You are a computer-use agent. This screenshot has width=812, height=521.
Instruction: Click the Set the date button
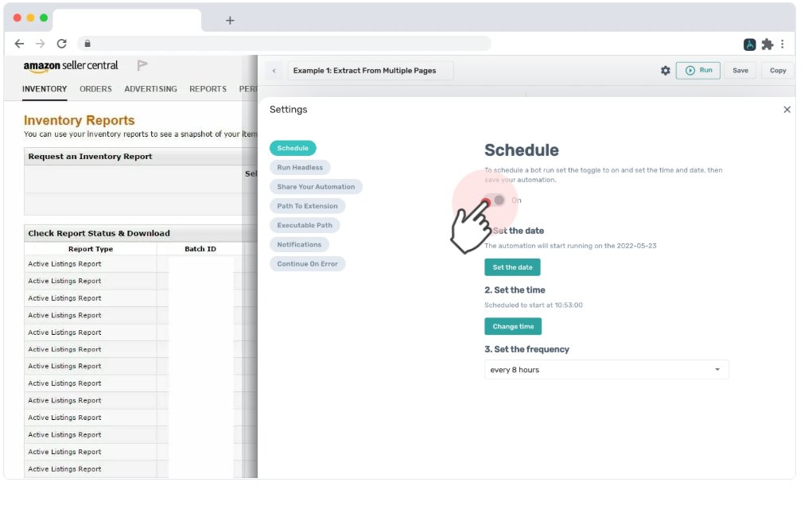(x=512, y=267)
